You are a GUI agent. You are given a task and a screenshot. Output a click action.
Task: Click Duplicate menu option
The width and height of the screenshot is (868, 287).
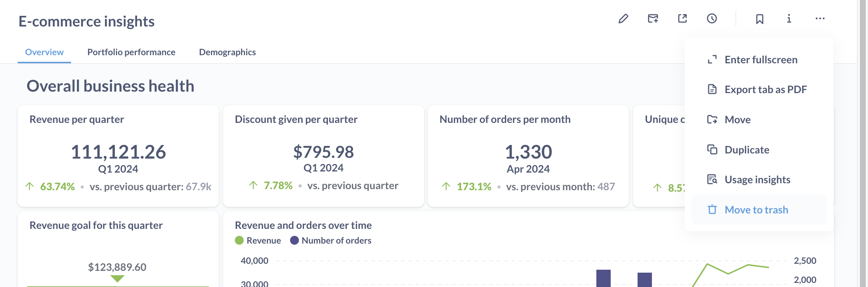pos(747,150)
